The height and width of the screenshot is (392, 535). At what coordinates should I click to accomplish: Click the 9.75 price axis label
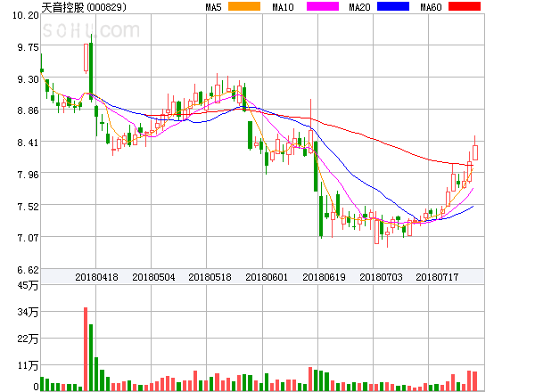pyautogui.click(x=28, y=47)
